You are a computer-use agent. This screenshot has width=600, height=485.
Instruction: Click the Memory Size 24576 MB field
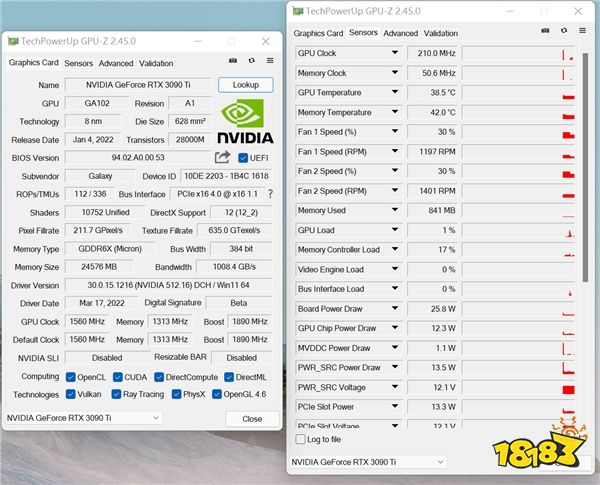click(99, 266)
